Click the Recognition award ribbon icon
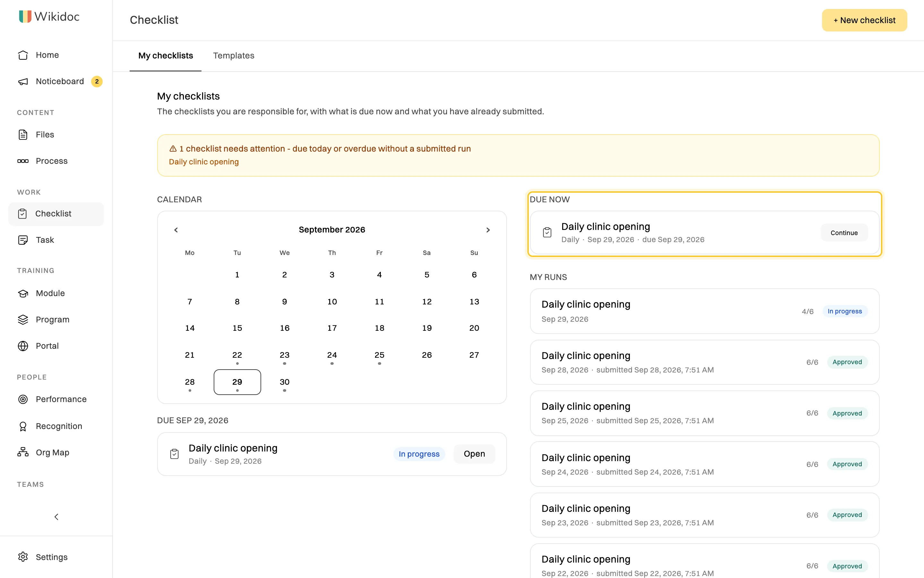This screenshot has height=578, width=924. click(x=23, y=426)
